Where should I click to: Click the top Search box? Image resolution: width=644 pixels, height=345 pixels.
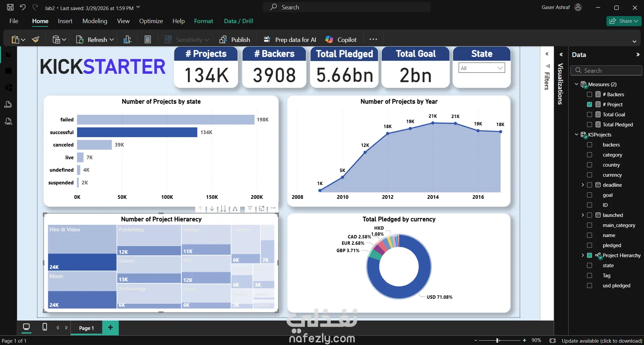[347, 7]
